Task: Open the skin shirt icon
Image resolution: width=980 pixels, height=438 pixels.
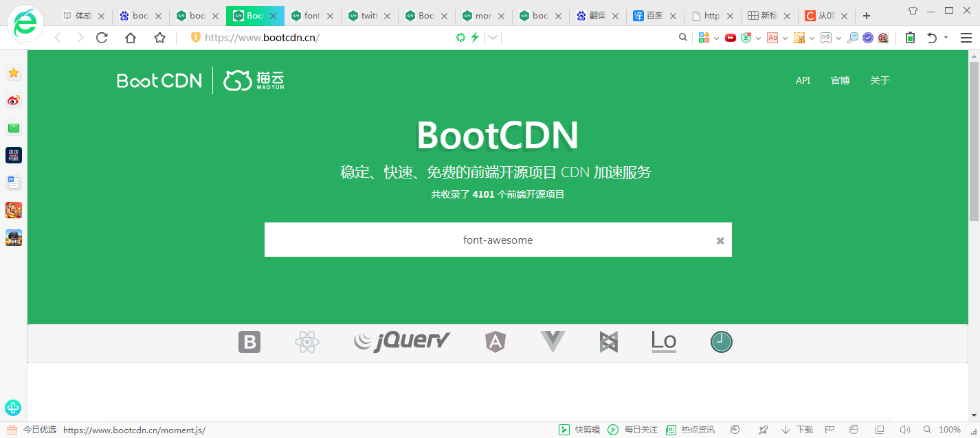Action: 913,10
